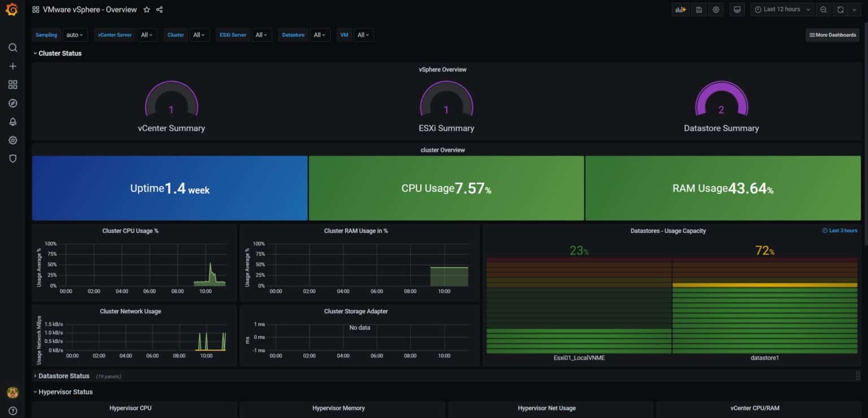Click the user profile avatar in the sidebar
868x418 pixels.
point(12,392)
